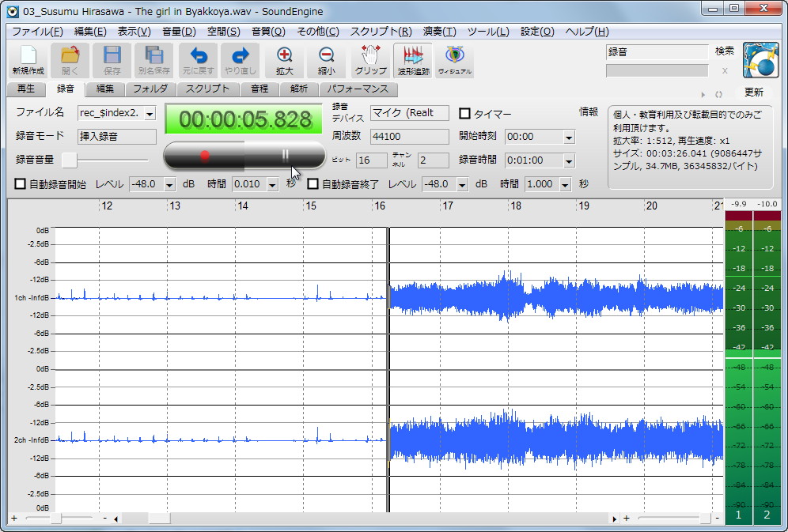Click the 17 second timeline marker

(447, 206)
